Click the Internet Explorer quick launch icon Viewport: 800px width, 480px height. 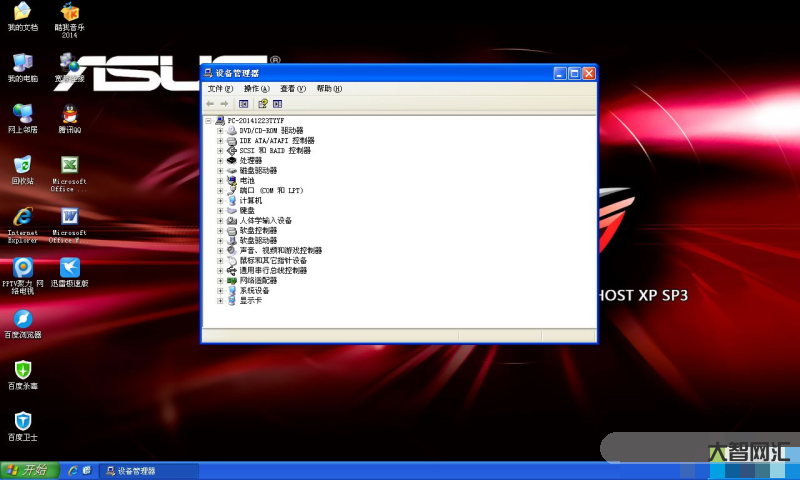point(72,470)
